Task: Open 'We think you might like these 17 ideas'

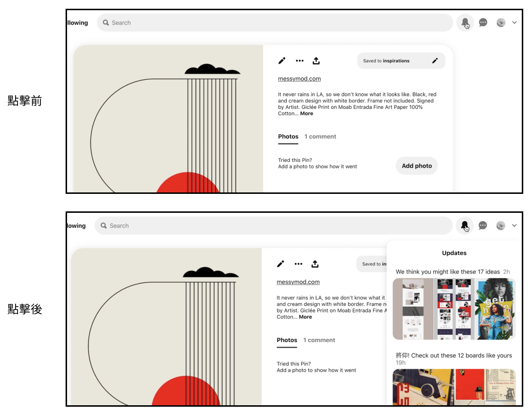Action: click(x=447, y=272)
